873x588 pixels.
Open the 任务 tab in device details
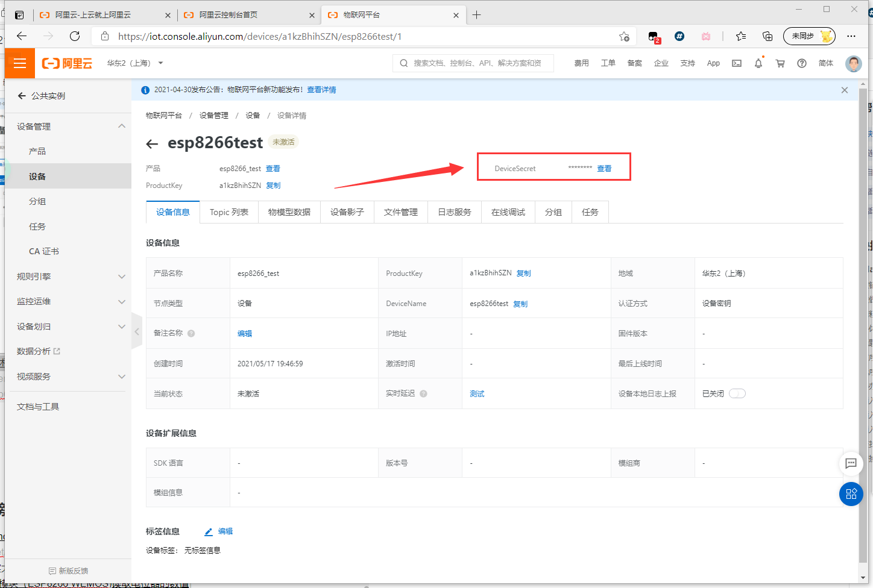click(x=590, y=212)
